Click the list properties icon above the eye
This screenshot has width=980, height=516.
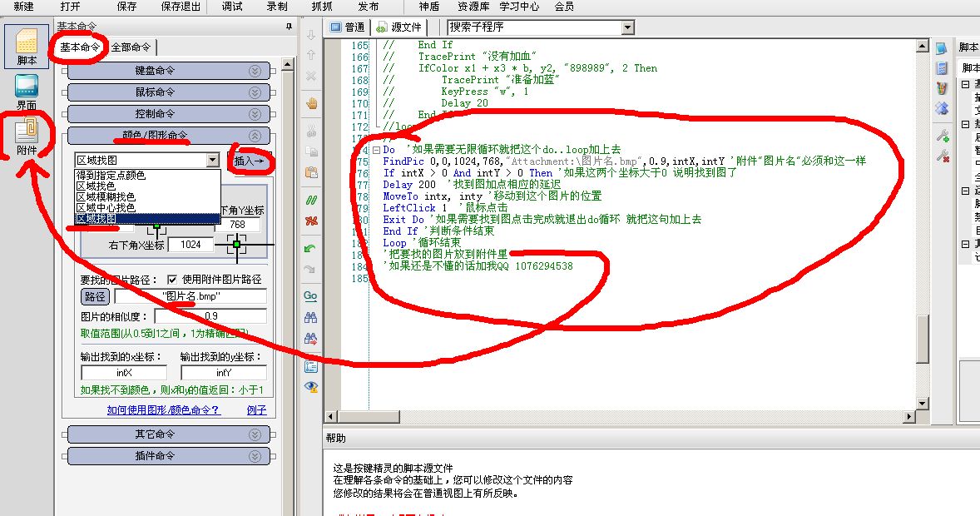coord(310,366)
